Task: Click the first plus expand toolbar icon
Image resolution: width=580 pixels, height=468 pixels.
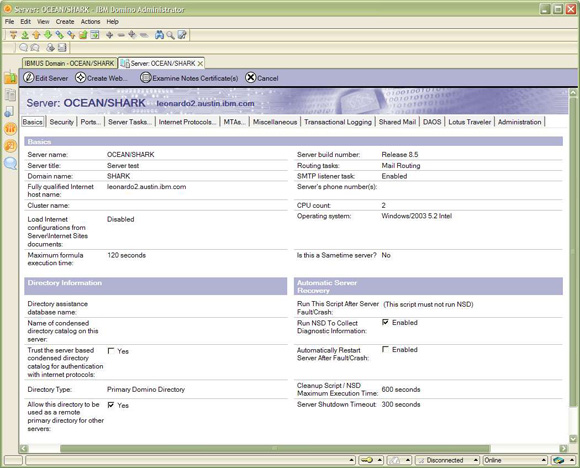Action: (x=109, y=35)
